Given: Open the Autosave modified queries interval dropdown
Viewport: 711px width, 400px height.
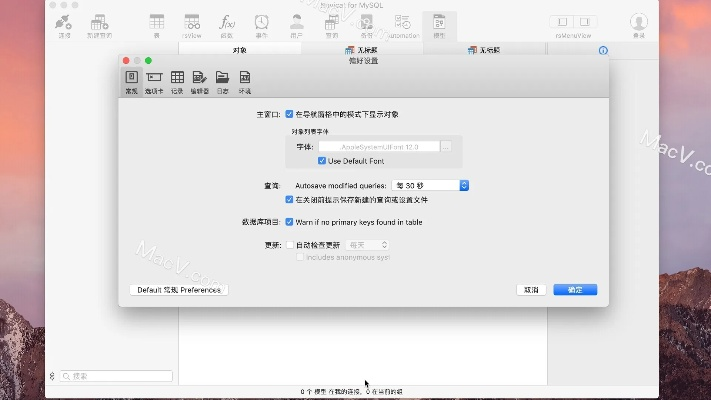Looking at the screenshot, I should coord(430,185).
